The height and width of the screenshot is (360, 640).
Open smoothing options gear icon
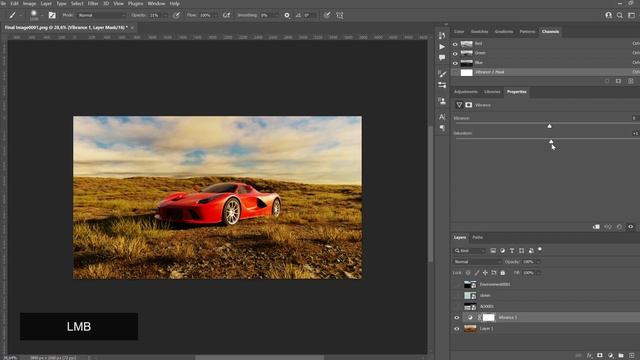click(x=287, y=15)
